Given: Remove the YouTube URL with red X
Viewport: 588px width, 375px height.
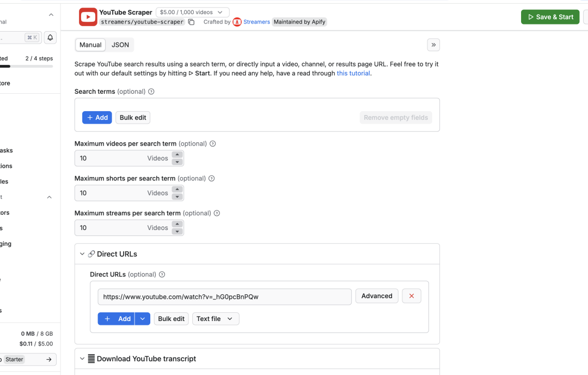Looking at the screenshot, I should (411, 296).
